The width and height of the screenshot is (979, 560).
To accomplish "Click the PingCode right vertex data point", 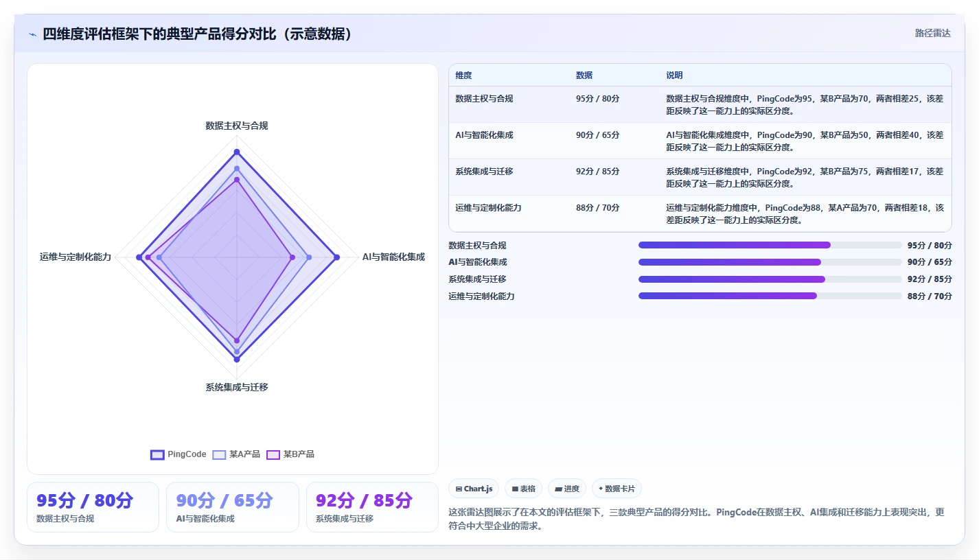I will (x=336, y=257).
